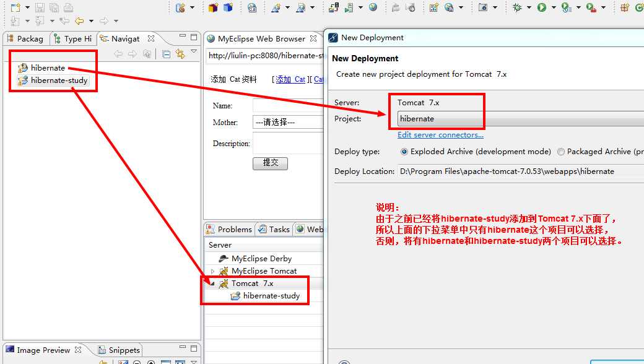Viewport: 644px width, 364px height.
Task: Select the hibernate project in Navigator
Action: [x=41, y=67]
